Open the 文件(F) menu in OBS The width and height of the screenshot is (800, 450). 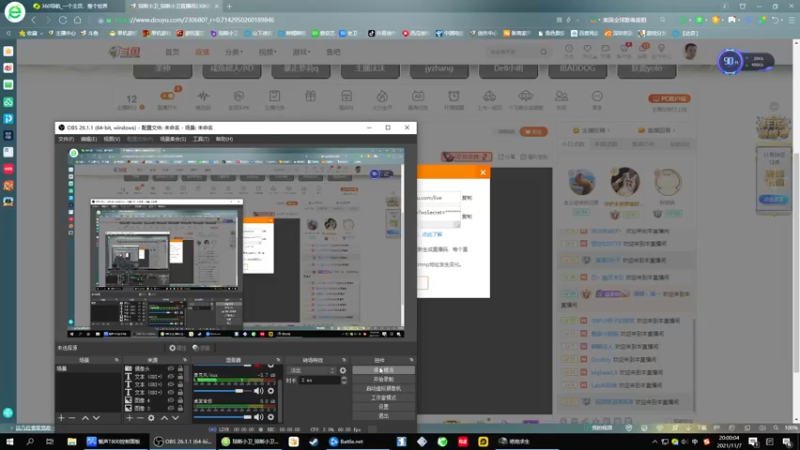tap(66, 139)
